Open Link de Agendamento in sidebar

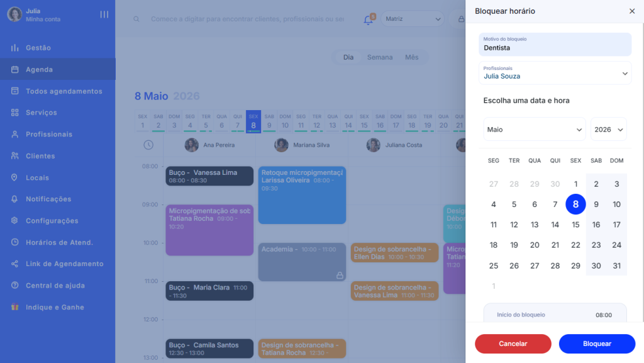tap(64, 264)
